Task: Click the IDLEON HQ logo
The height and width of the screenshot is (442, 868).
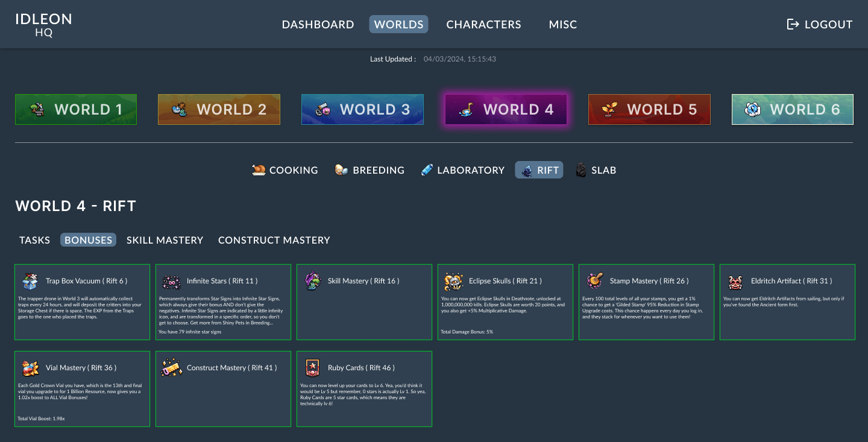Action: [x=43, y=25]
